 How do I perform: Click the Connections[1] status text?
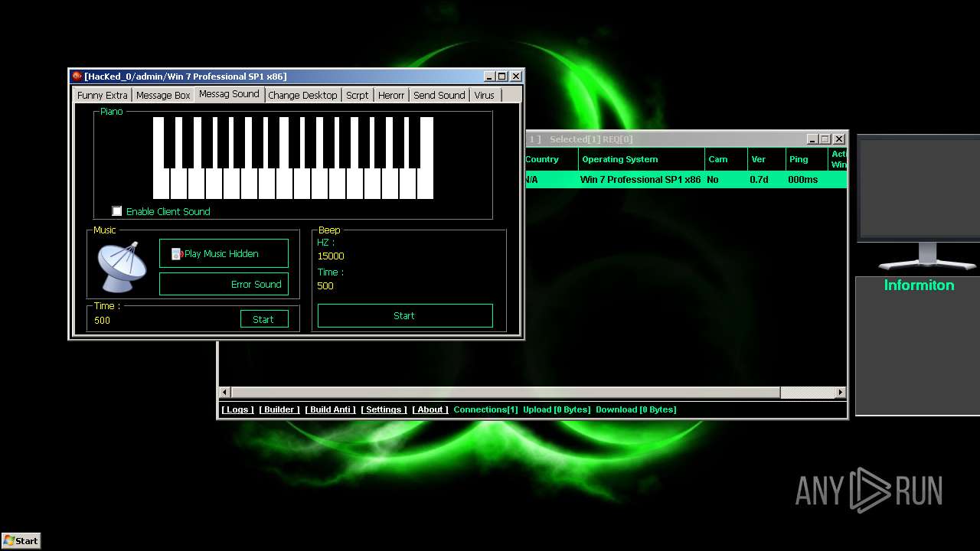point(485,409)
